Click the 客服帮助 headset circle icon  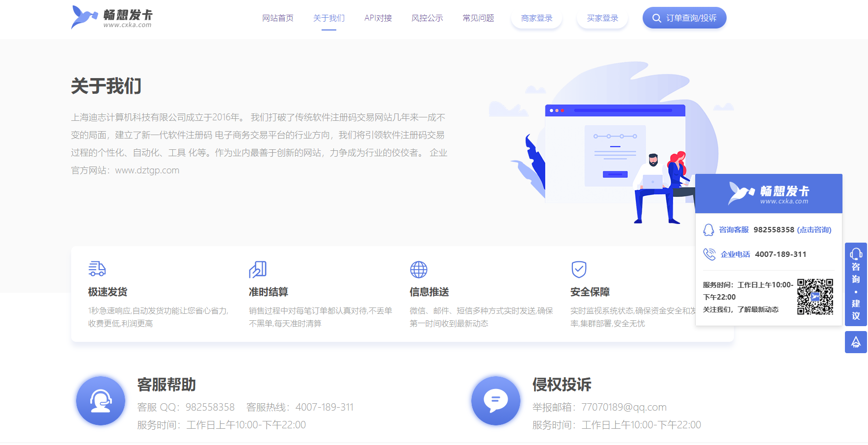101,401
